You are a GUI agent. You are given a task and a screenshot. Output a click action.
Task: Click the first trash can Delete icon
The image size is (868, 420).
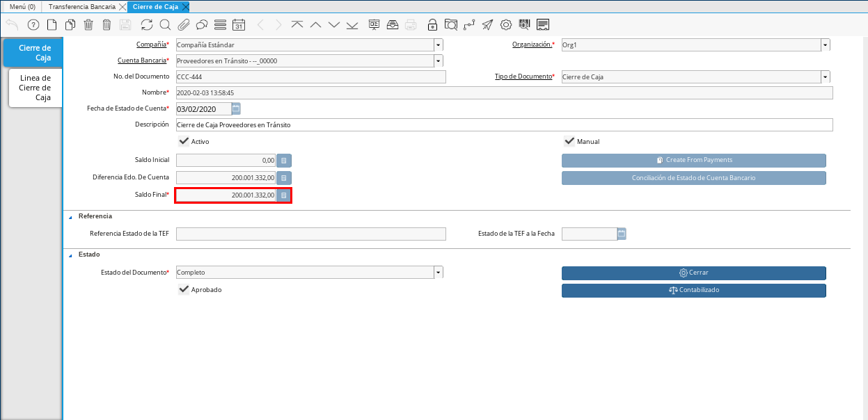[88, 25]
